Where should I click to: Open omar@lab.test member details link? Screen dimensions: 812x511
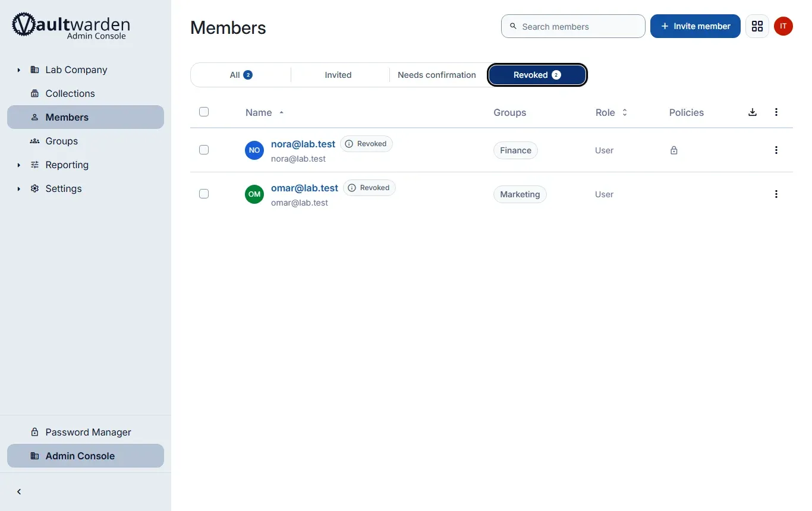click(x=304, y=188)
